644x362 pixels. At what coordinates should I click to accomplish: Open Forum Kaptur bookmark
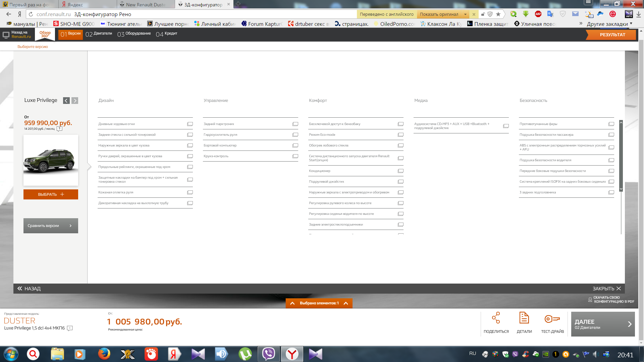point(262,24)
